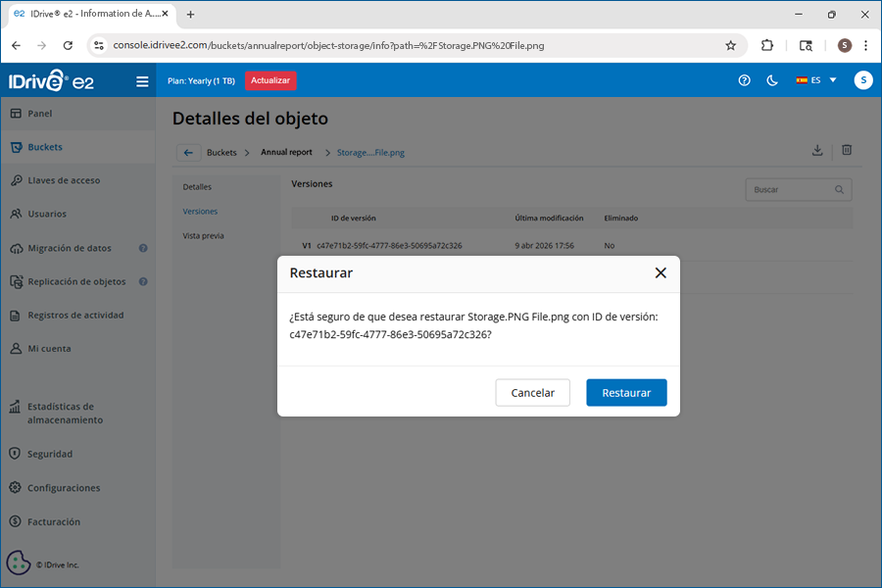Close the Restaurar dialog with X

click(x=661, y=272)
